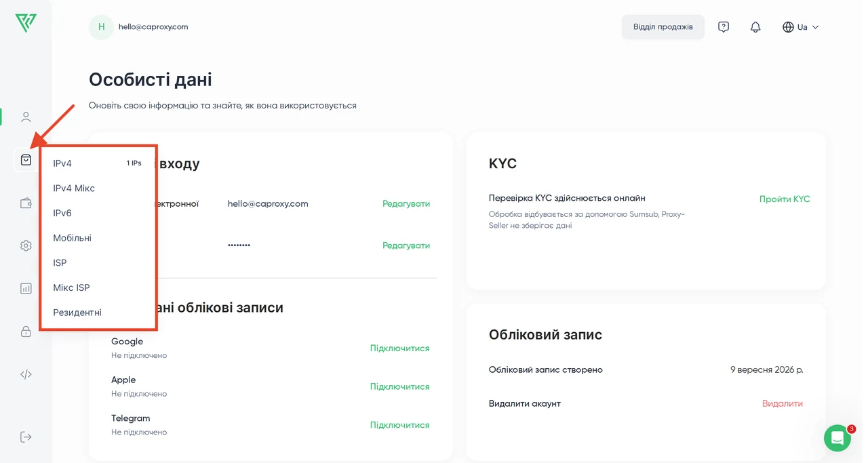Choose Резидентні menu item
Screen dimensions: 868x463
[77, 313]
